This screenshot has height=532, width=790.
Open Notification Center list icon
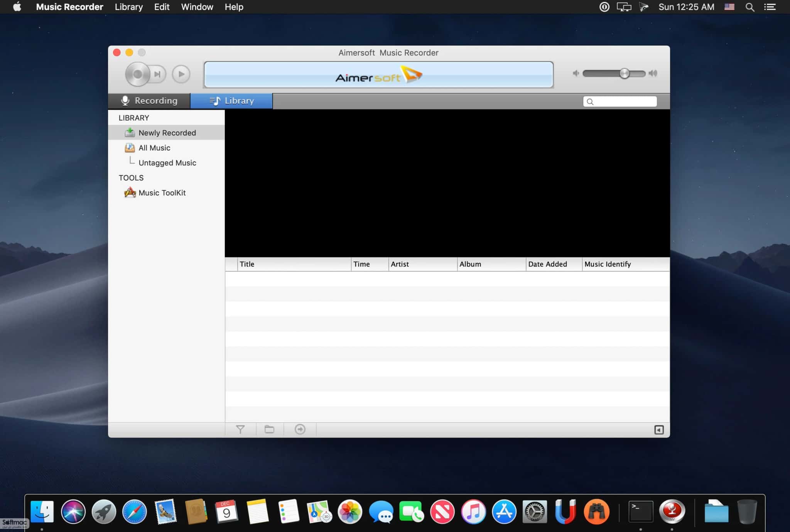click(770, 7)
